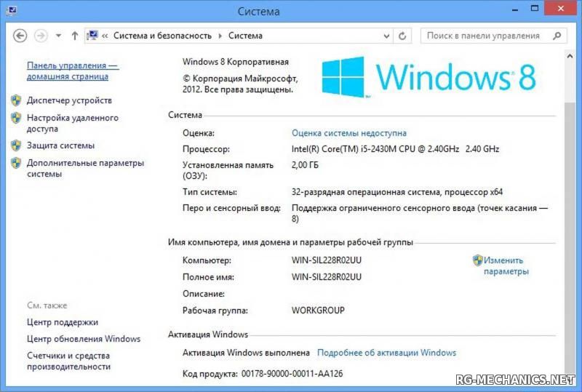Click the Оценка системы недоступна link
This screenshot has height=392, width=582.
(x=348, y=133)
